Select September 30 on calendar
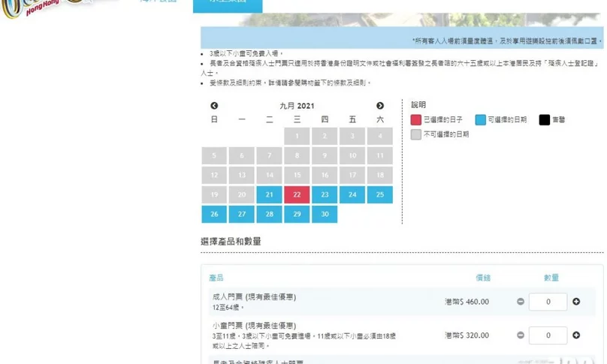The image size is (607, 364). (x=325, y=214)
